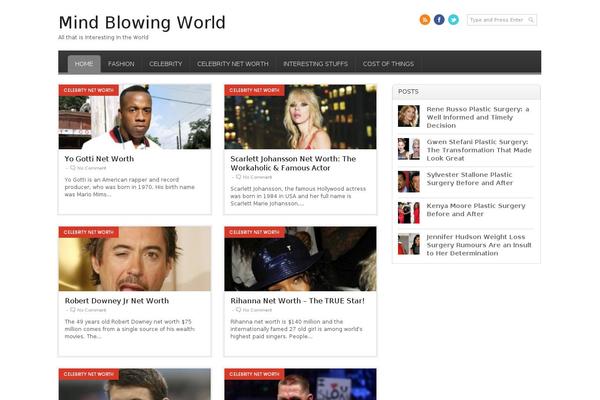Viewport: 600px width, 400px height.
Task: Click the comment icon under Yo Gotti
Action: pos(73,168)
